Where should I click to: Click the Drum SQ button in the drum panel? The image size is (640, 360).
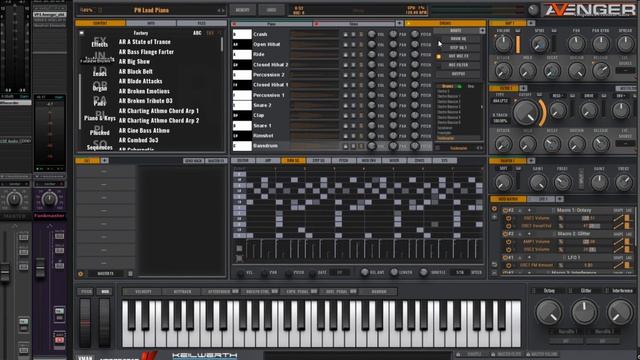point(458,39)
